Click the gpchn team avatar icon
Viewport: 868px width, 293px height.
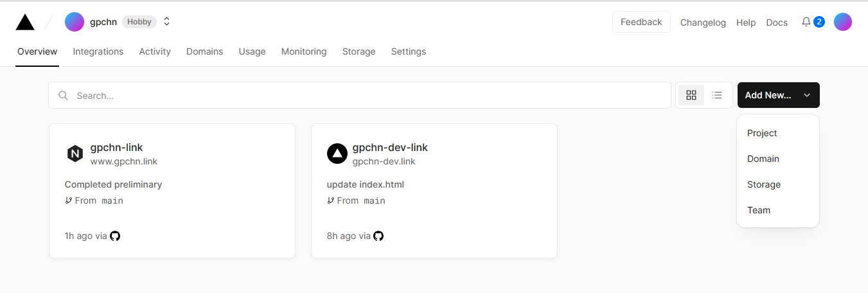click(75, 22)
